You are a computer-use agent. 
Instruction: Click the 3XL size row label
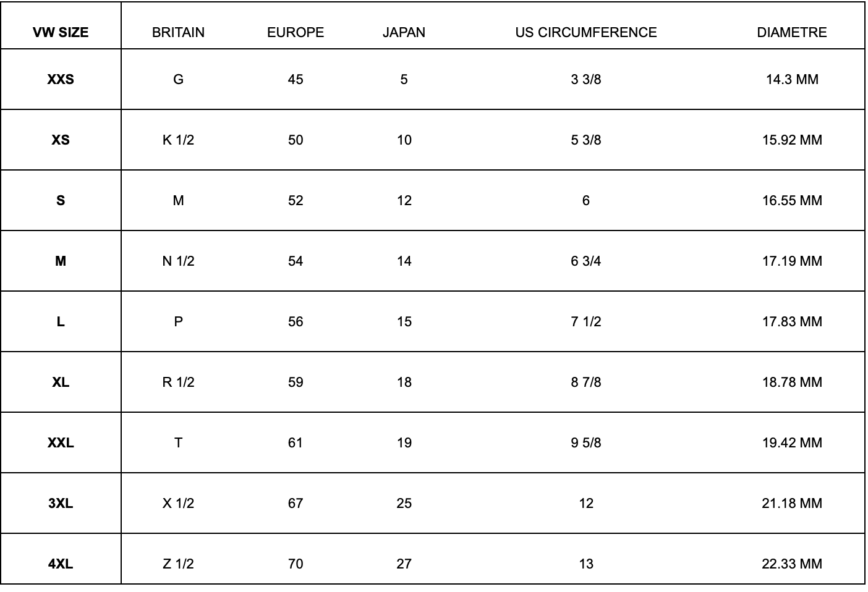[61, 503]
